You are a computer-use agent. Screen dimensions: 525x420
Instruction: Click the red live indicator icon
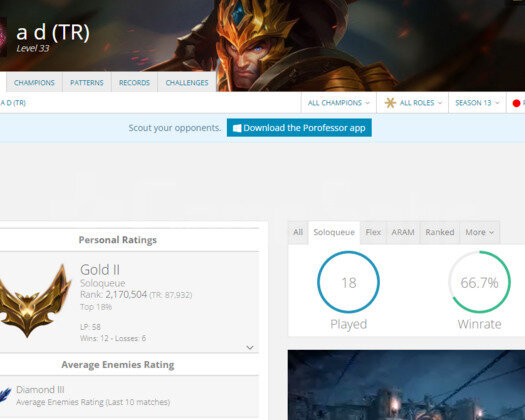[x=516, y=103]
